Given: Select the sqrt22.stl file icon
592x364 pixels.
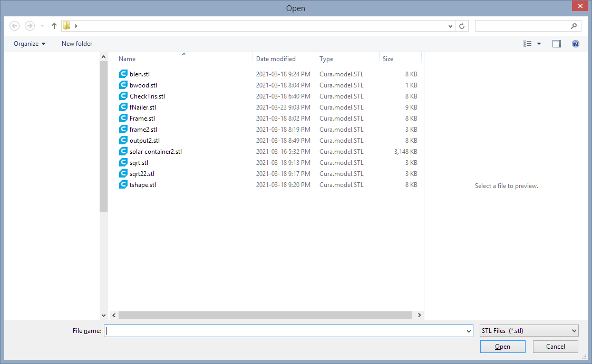Looking at the screenshot, I should (123, 173).
